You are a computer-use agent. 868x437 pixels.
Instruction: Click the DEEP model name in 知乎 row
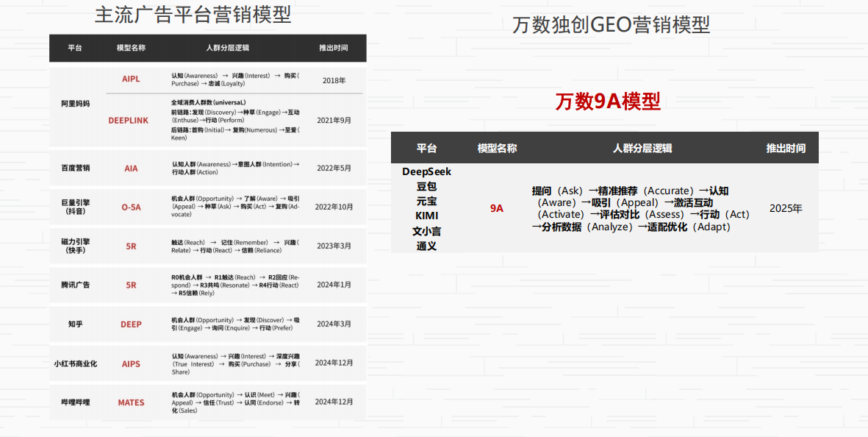click(x=132, y=324)
